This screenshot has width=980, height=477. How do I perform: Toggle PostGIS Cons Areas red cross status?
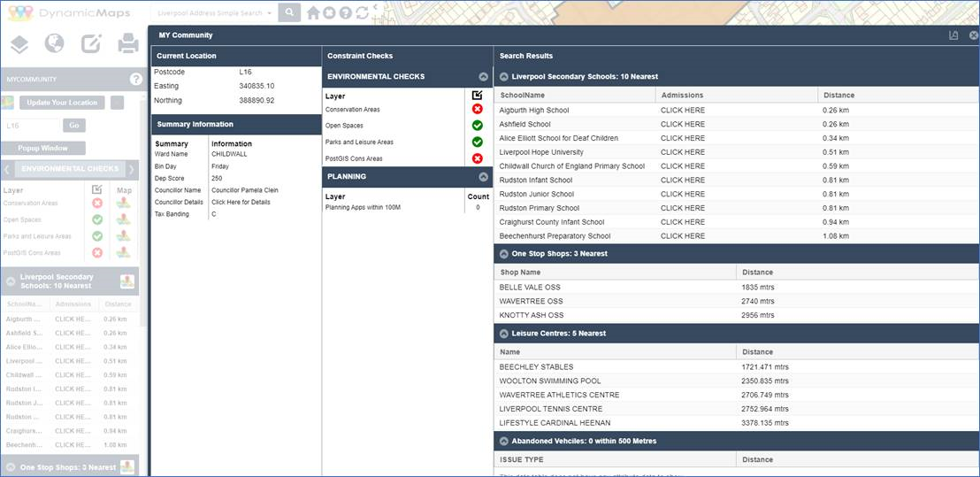478,158
